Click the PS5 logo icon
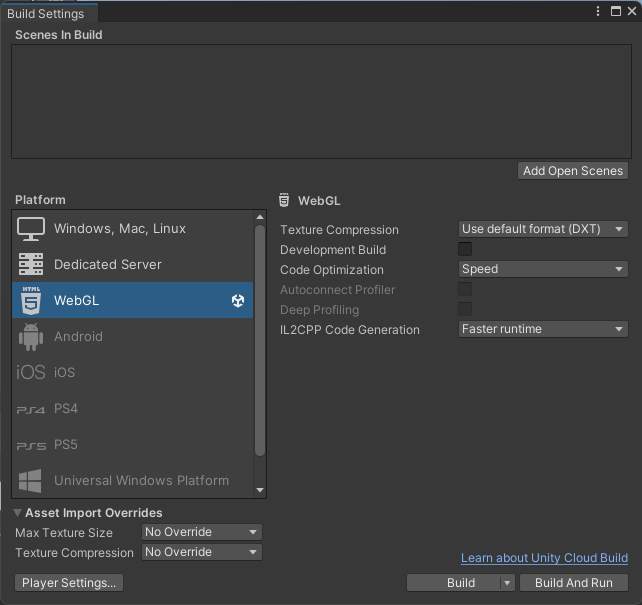642x605 pixels. [31, 445]
